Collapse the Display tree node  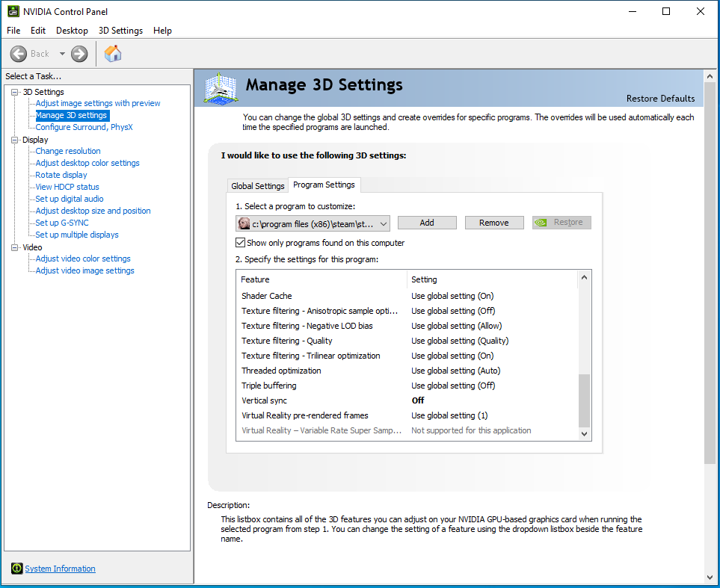[15, 140]
